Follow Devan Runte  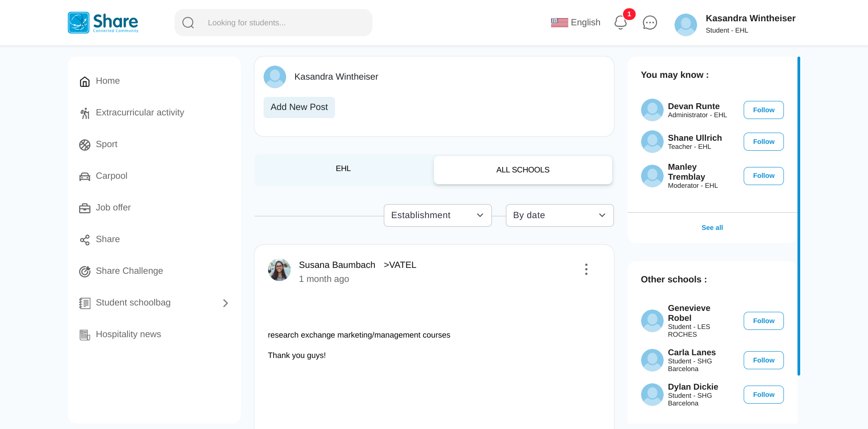763,110
